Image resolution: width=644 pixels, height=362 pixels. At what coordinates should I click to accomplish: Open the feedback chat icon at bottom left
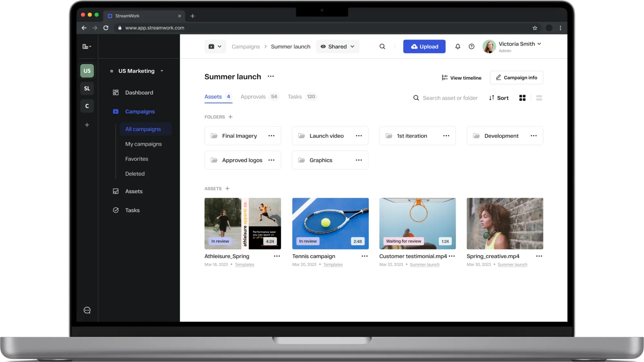coord(87,310)
